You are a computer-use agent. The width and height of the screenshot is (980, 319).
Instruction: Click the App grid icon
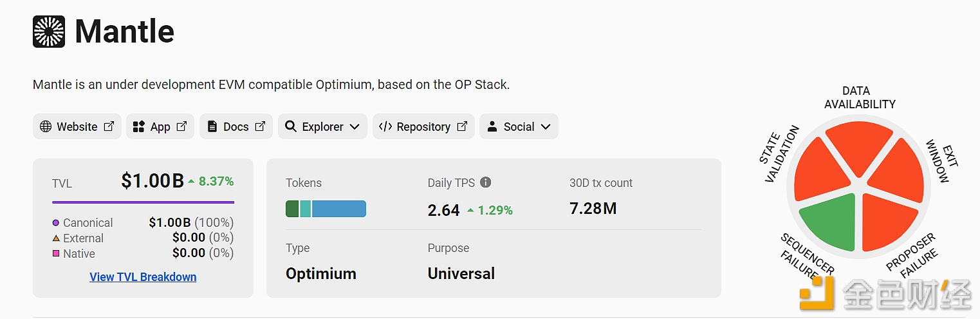pyautogui.click(x=138, y=127)
